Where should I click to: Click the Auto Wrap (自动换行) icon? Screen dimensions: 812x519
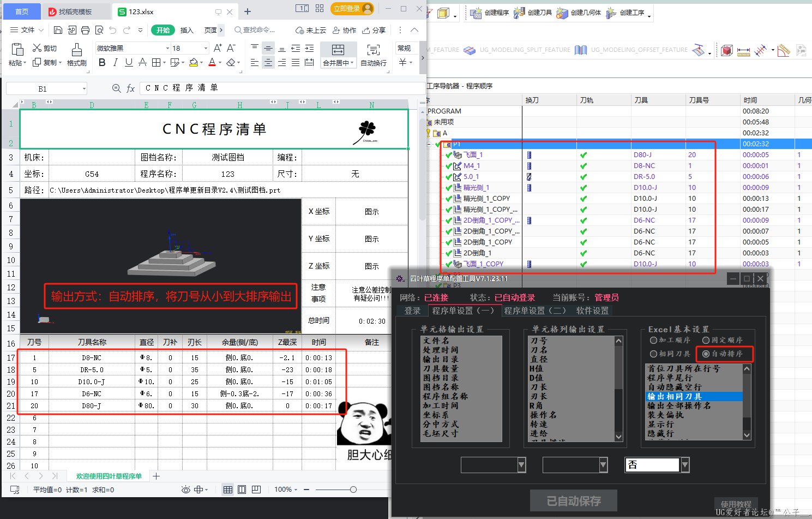373,50
